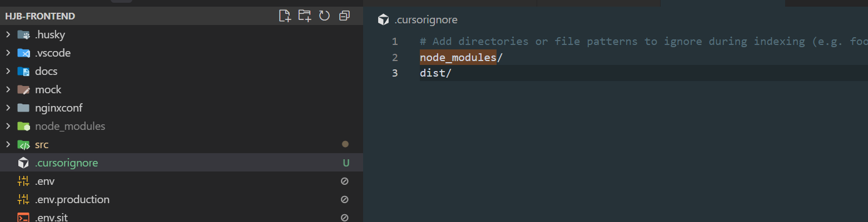Click the New File icon in explorer header
The image size is (868, 222).
pos(285,16)
